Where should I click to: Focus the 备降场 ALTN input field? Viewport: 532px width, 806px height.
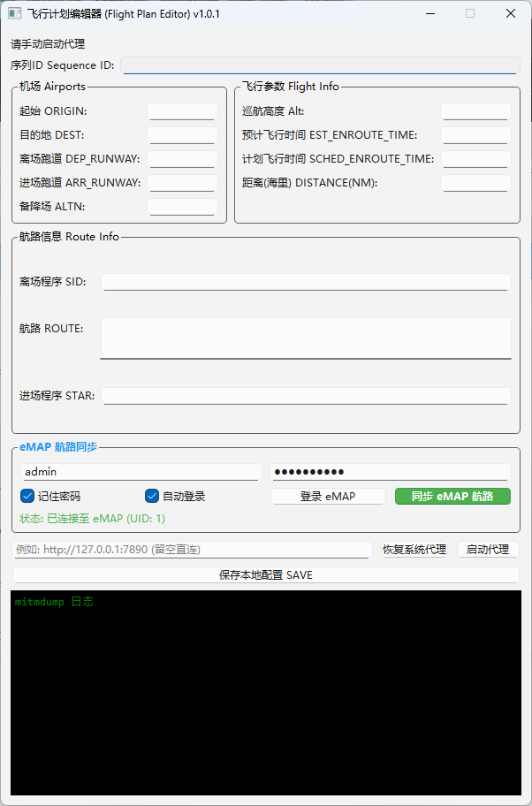[x=182, y=207]
